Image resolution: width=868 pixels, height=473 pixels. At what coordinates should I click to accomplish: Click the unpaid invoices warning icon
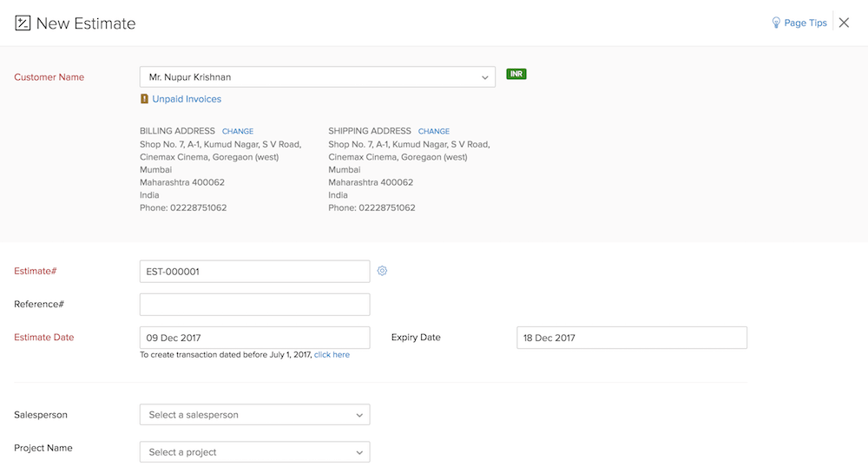click(x=145, y=99)
